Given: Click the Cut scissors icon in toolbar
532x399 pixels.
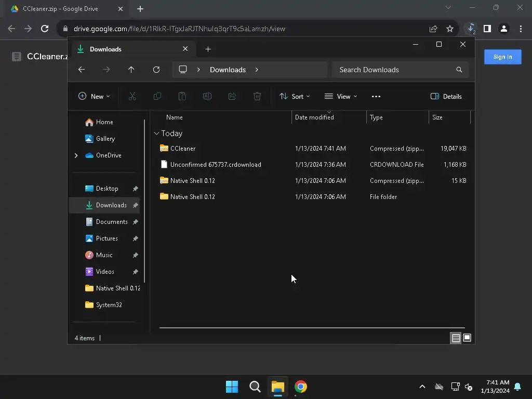Looking at the screenshot, I should pyautogui.click(x=132, y=96).
